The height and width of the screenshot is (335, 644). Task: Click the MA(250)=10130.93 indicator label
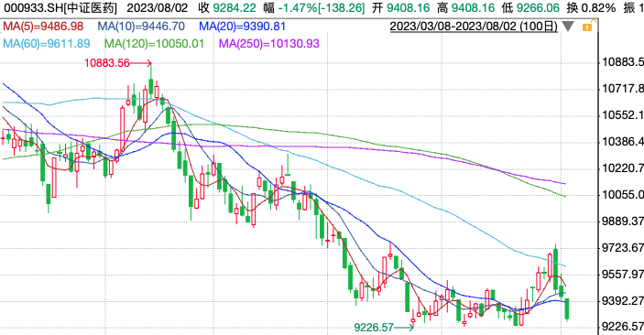pos(269,44)
